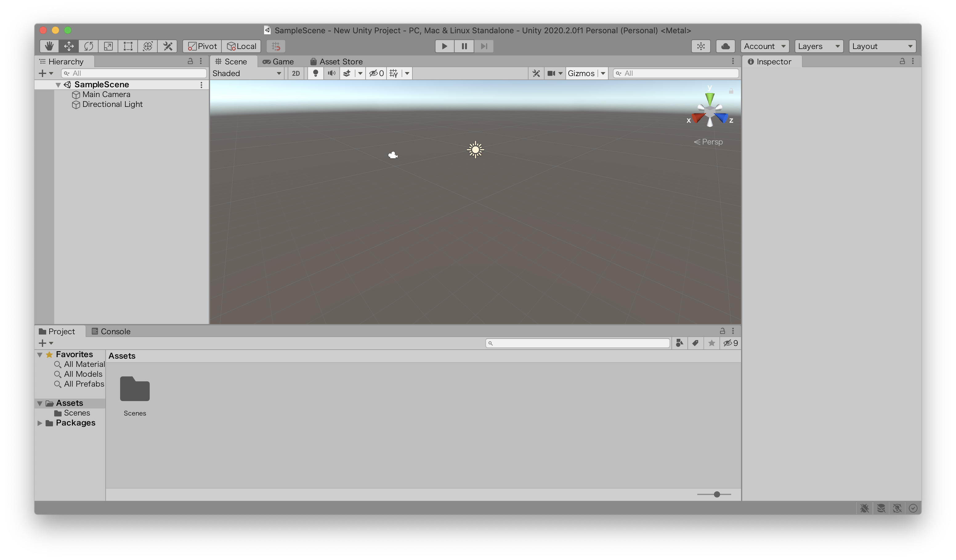Collapse the SampleScene tree node

58,85
